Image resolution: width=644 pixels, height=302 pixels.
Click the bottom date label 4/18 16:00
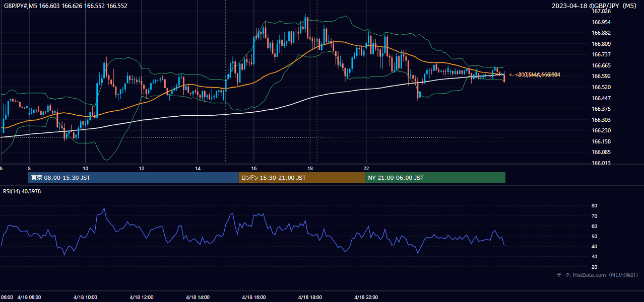[x=254, y=297]
